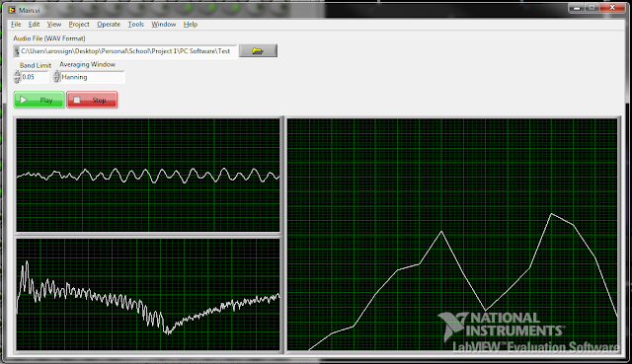This screenshot has height=364, width=632.
Task: Open the Edit menu
Action: click(x=34, y=24)
